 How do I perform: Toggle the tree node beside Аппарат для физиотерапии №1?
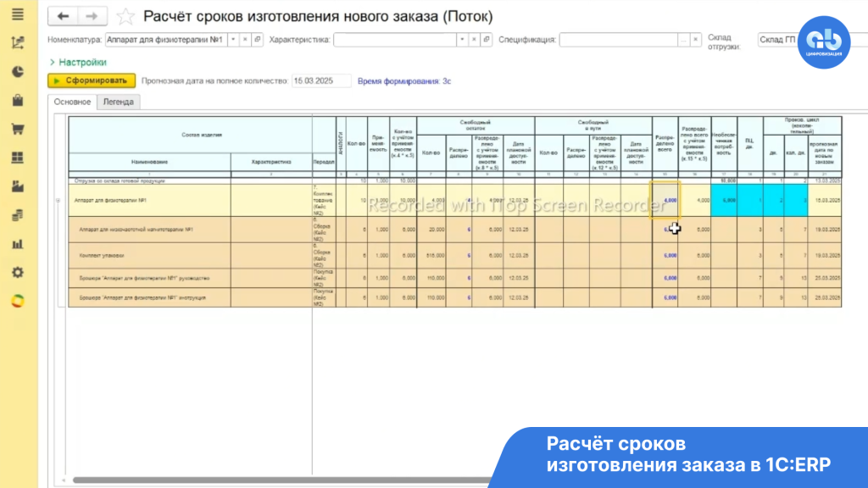pos(58,200)
